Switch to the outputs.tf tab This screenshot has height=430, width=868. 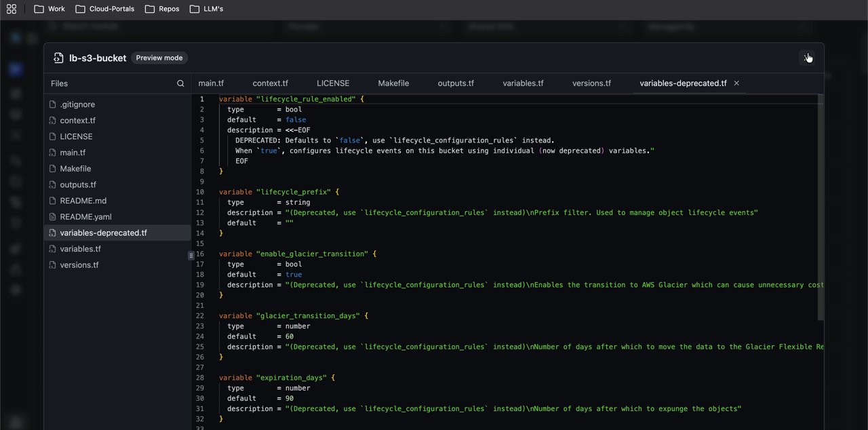(456, 83)
